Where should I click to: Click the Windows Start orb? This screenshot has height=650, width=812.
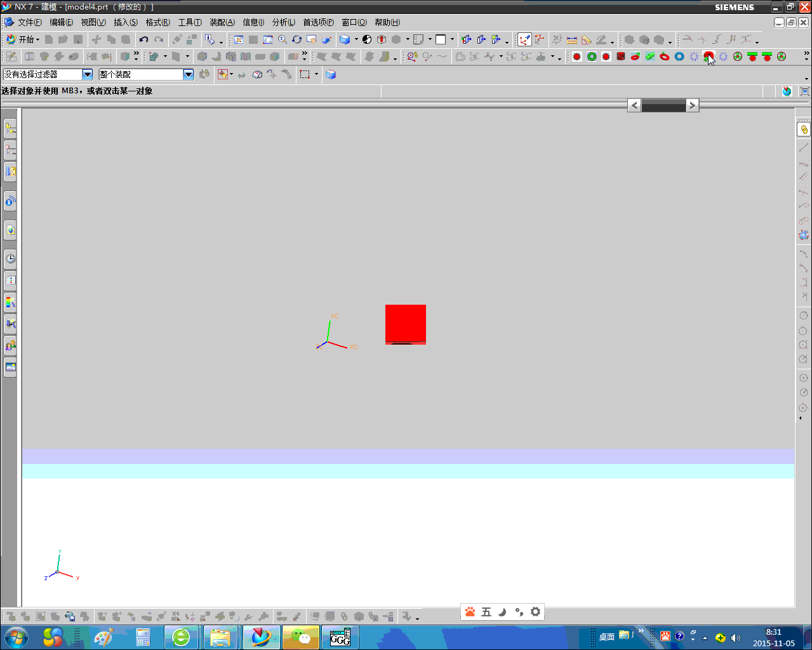tap(15, 637)
